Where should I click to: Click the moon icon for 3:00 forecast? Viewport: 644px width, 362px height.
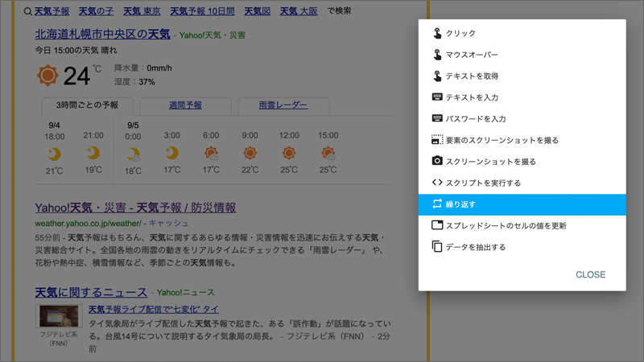171,153
